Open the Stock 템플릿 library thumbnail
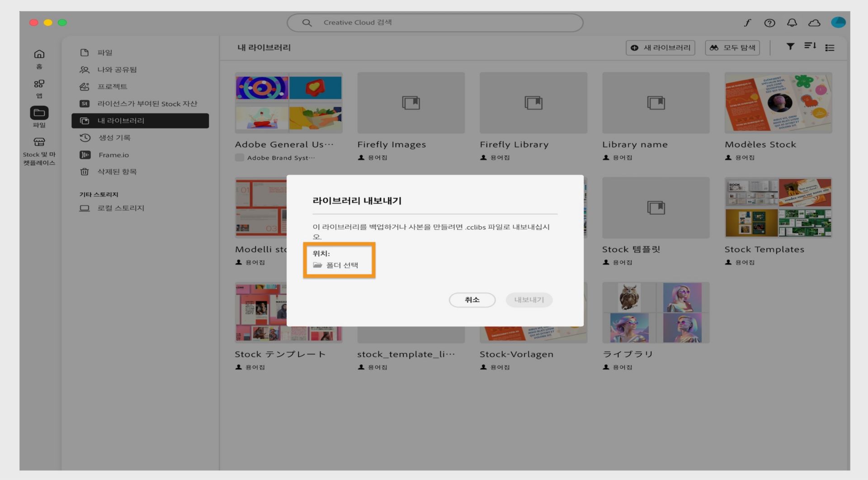Image resolution: width=868 pixels, height=480 pixels. tap(656, 208)
